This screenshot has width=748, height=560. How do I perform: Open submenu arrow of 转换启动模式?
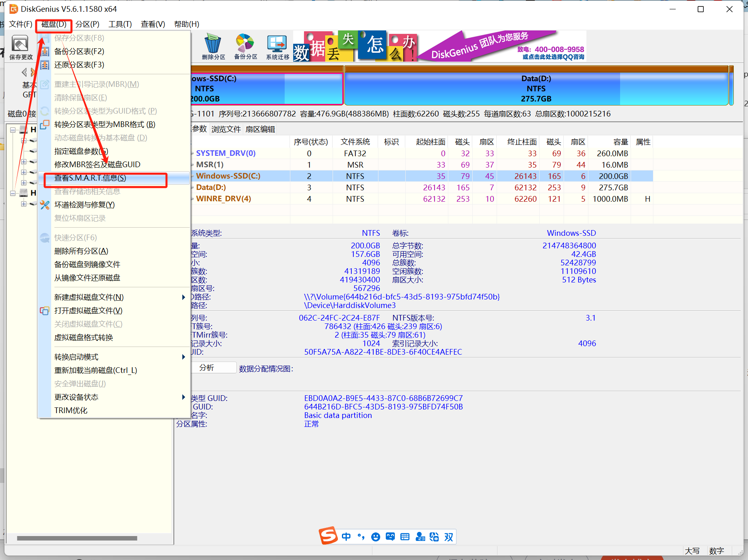pos(184,357)
